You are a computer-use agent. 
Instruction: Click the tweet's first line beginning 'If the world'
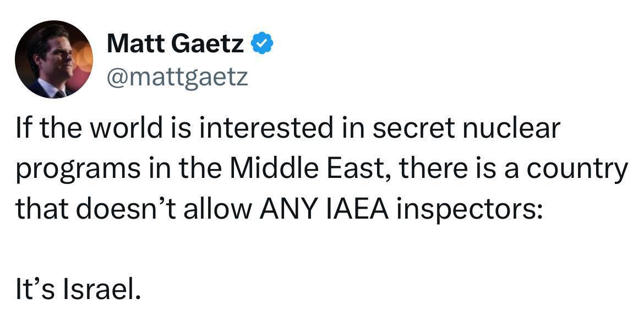point(288,129)
